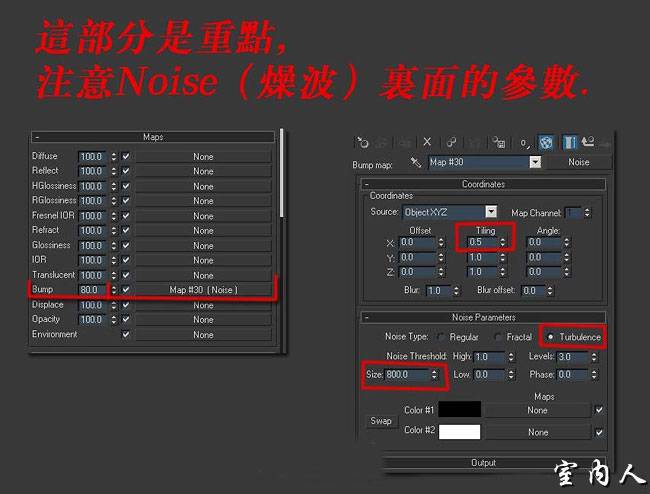This screenshot has width=650, height=494.
Task: Select the Turbulence noise type radio
Action: (551, 337)
